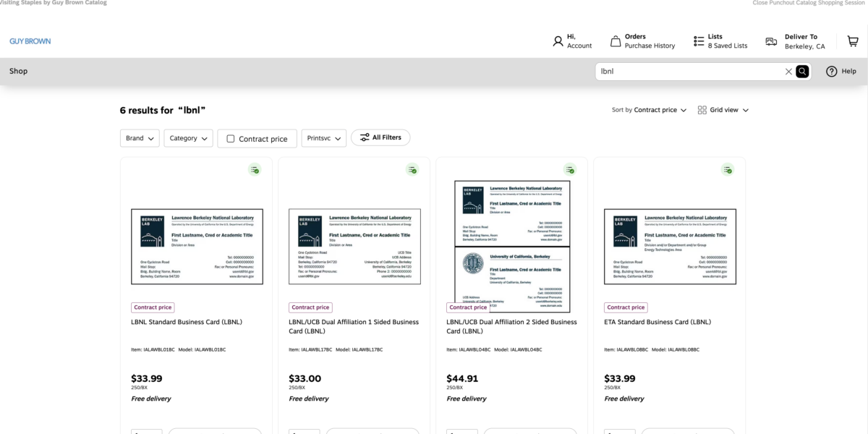Open the Account user icon
Viewport: 868px width, 434px height.
click(x=558, y=41)
